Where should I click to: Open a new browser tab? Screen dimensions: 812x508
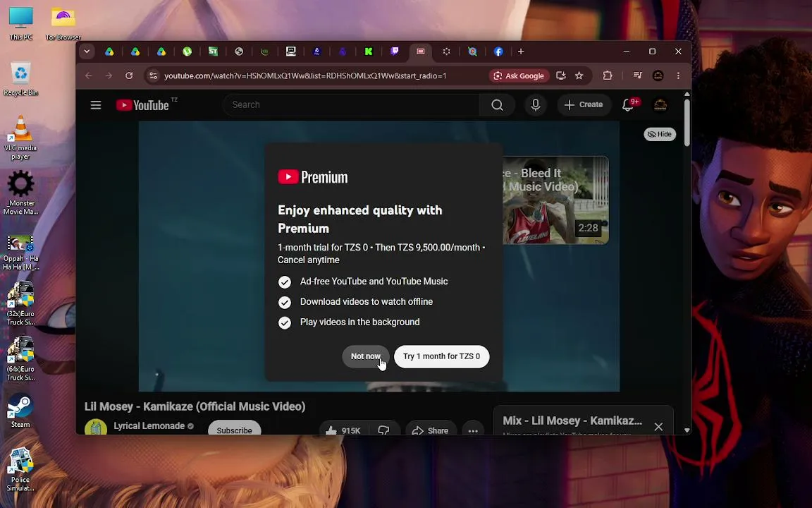[x=521, y=52]
